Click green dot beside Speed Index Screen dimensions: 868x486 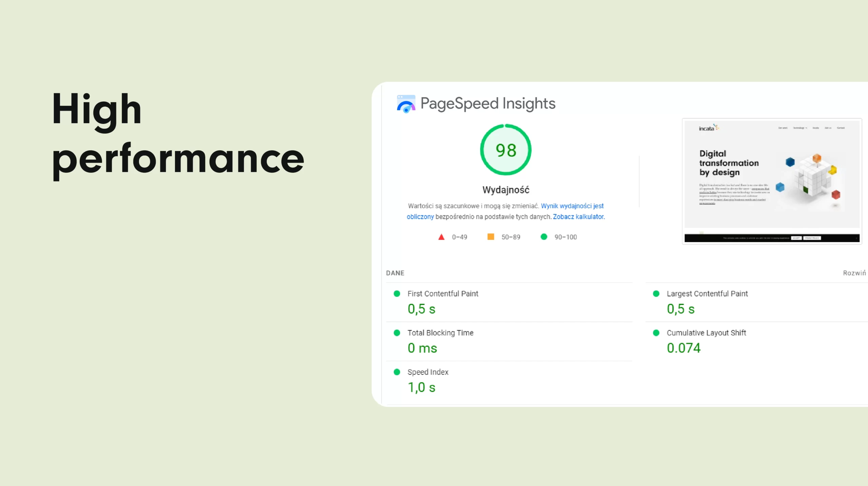pos(397,372)
